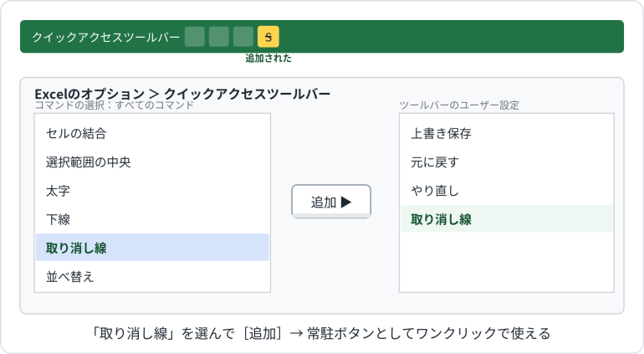The width and height of the screenshot is (644, 354).
Task: Select 取り消し線 in the right toolbar settings list
Action: pos(506,219)
